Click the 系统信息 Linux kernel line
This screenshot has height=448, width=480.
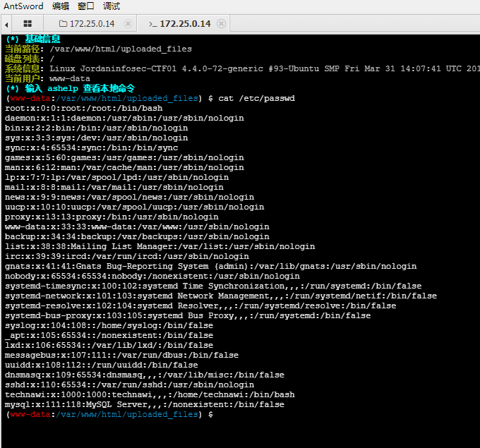point(242,68)
